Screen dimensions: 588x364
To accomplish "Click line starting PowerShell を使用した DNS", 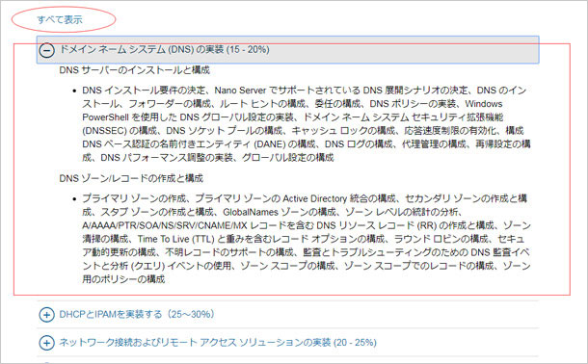I will [x=292, y=117].
